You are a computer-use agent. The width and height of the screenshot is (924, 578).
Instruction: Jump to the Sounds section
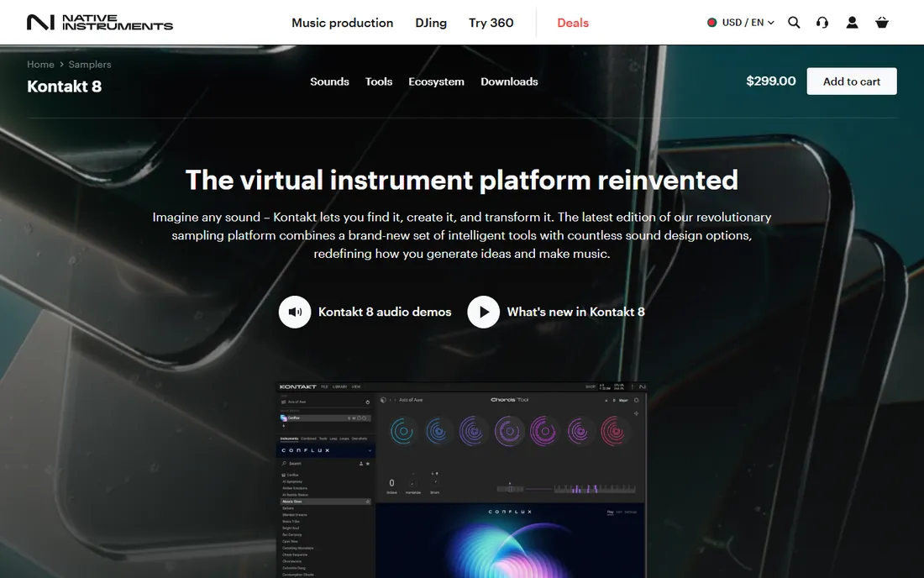point(329,81)
